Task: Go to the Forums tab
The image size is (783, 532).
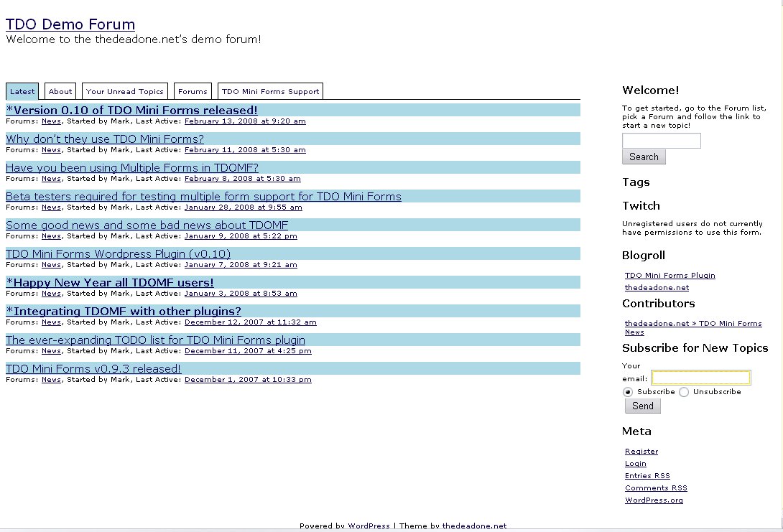Action: [x=193, y=91]
